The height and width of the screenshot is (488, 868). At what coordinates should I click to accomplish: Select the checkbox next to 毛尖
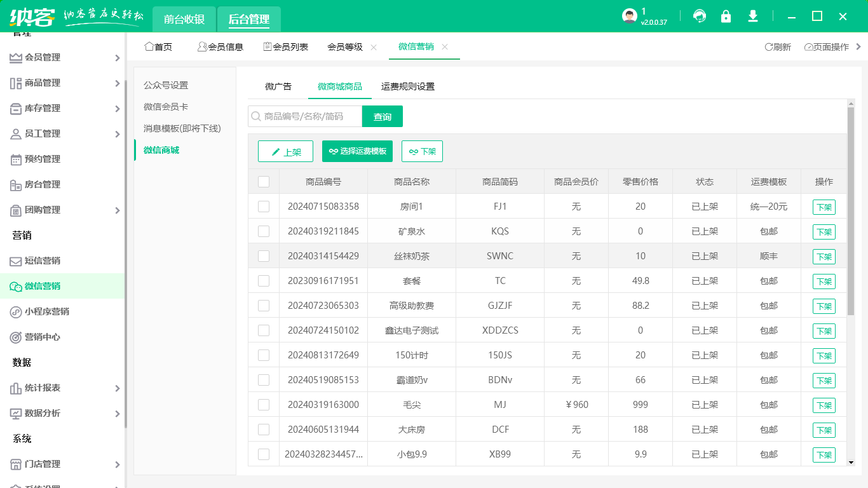point(264,405)
